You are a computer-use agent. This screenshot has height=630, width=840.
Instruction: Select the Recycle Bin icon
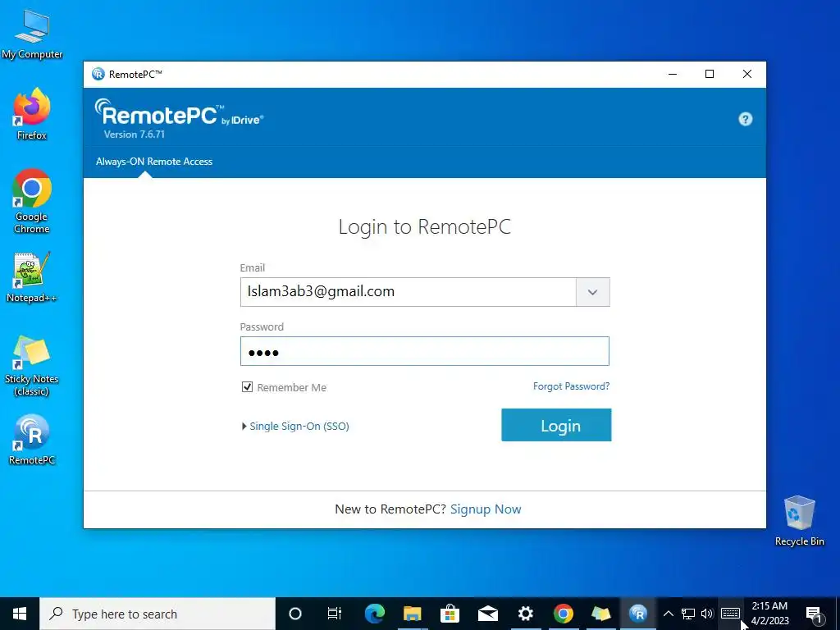(799, 521)
